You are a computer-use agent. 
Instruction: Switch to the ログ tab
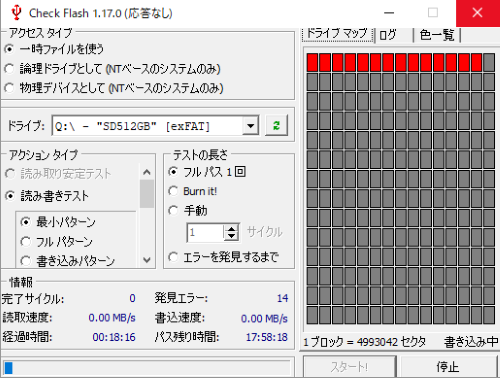click(x=388, y=35)
